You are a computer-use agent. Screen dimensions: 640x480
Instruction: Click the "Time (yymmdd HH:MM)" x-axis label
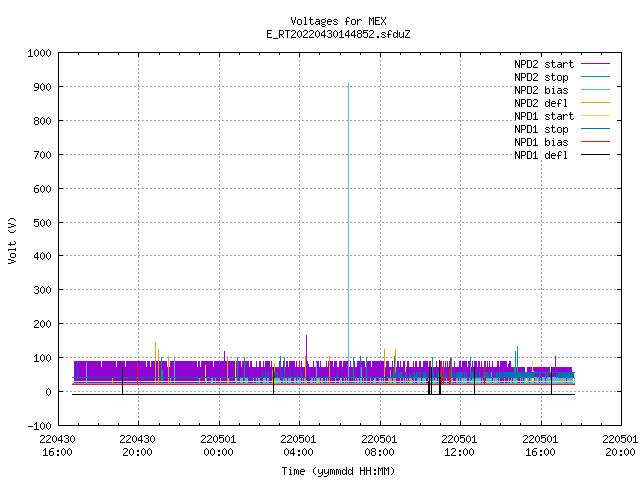338,471
